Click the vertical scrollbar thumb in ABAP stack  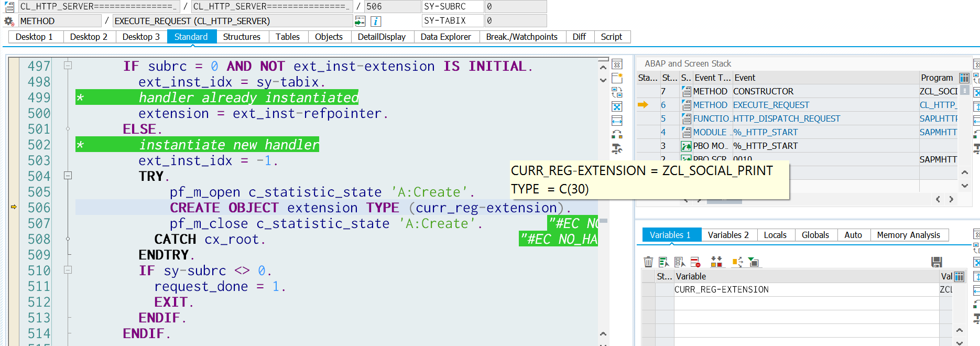[964, 90]
